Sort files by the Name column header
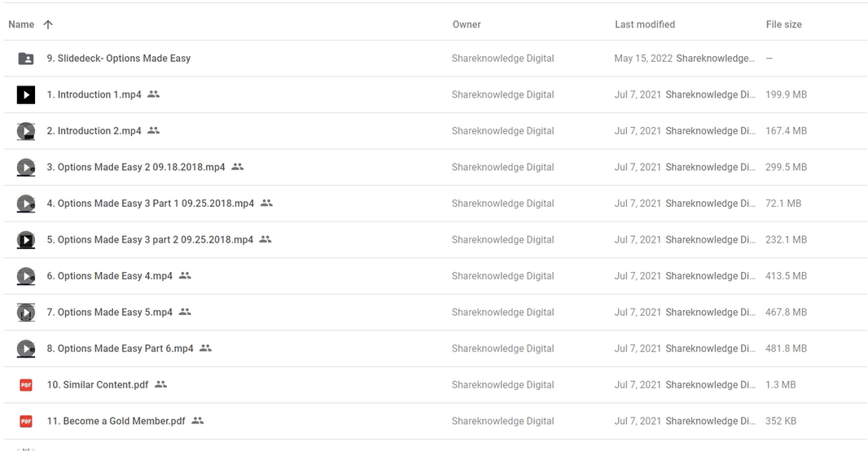 [21, 24]
